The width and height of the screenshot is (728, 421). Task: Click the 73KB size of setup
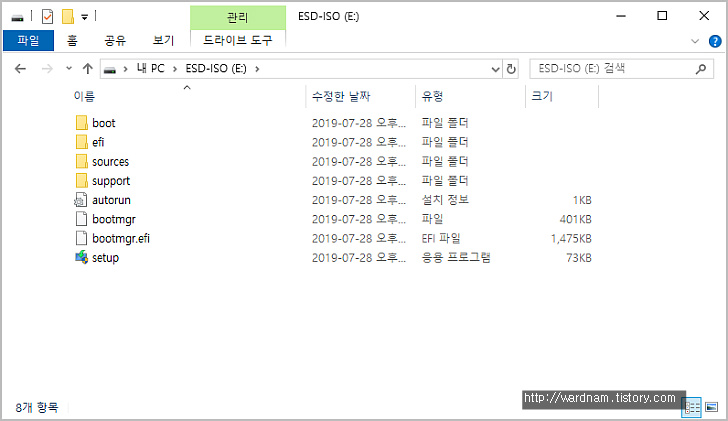(579, 258)
